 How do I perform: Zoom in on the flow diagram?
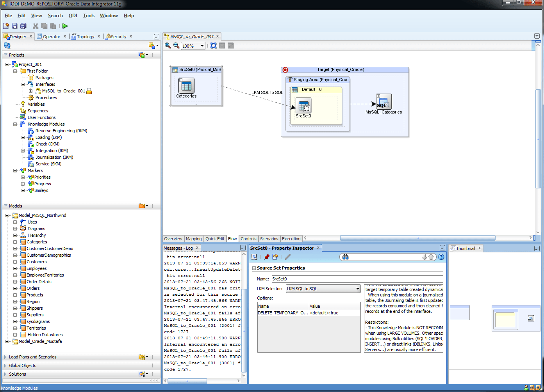168,46
